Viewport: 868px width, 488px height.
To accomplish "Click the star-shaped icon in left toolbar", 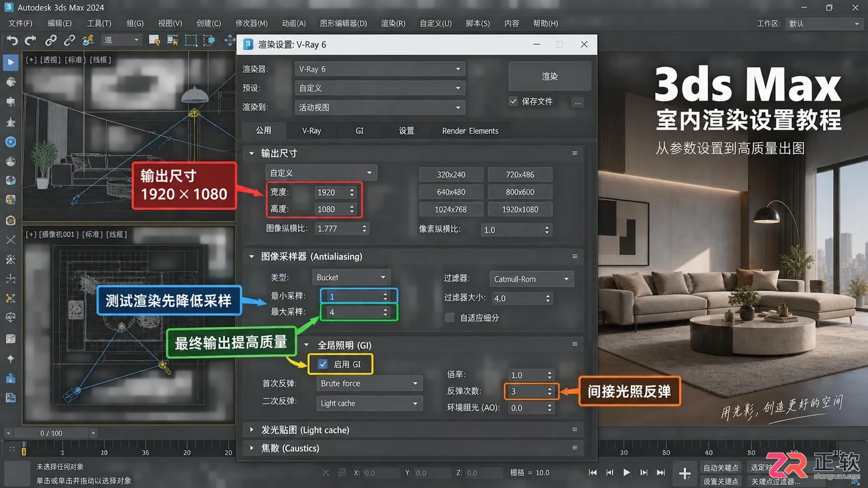I will (10, 122).
